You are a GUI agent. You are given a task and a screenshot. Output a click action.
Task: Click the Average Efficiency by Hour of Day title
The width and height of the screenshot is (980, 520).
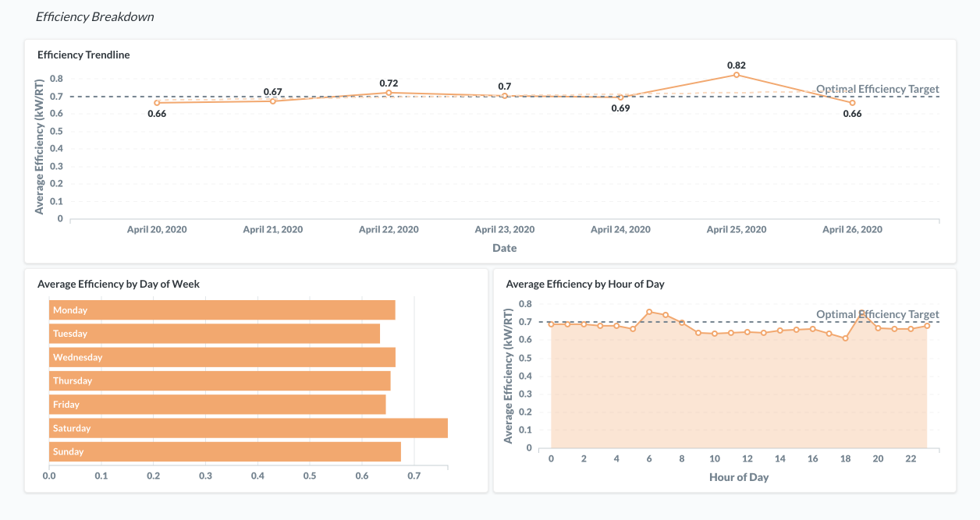(x=585, y=285)
